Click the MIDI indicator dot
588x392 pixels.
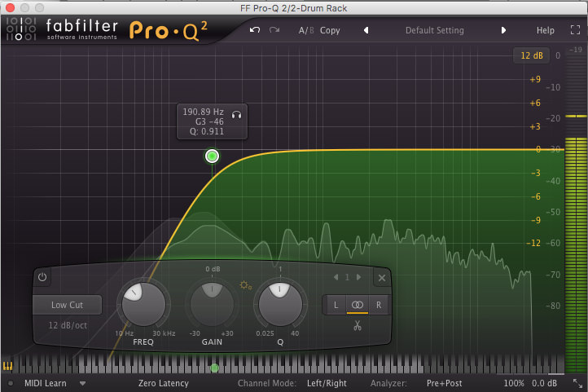coord(11,383)
